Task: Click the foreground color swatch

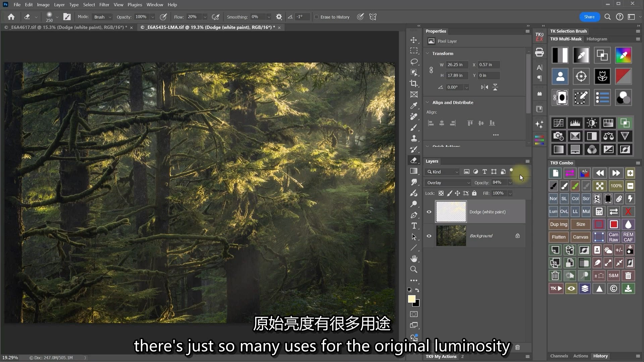Action: (411, 299)
